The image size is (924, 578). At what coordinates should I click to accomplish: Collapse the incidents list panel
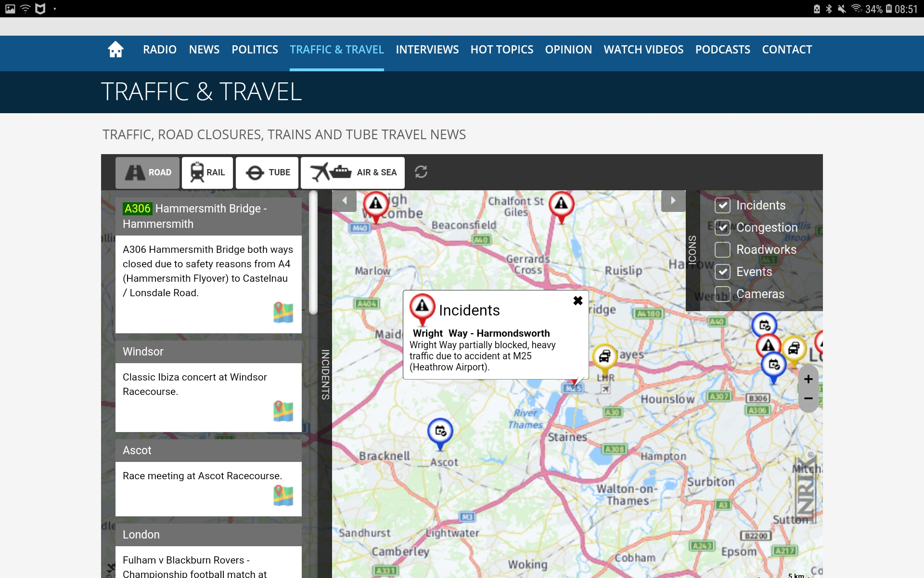point(345,201)
